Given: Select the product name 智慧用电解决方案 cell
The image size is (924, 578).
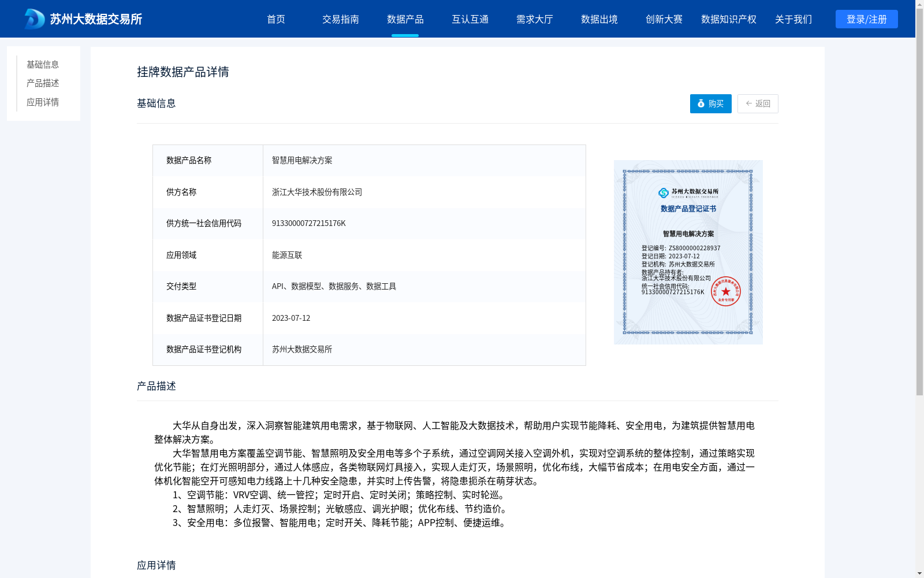Looking at the screenshot, I should point(424,160).
